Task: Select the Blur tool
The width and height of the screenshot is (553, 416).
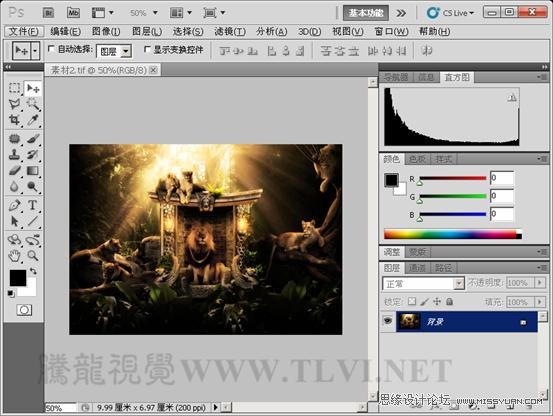Action: 14,186
